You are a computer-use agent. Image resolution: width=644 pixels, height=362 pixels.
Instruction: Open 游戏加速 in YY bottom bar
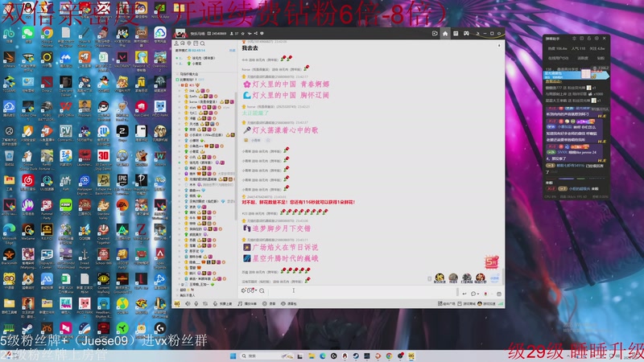486,304
